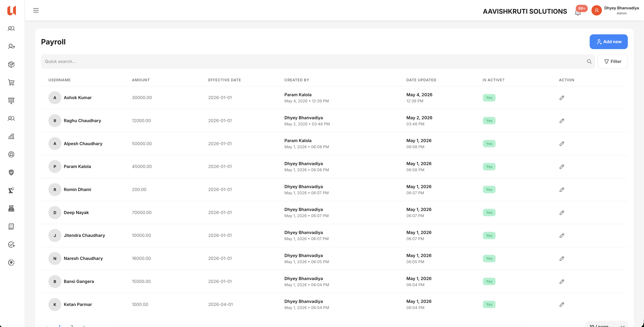
Task: Sort by the Date Updated column header
Action: click(x=421, y=80)
